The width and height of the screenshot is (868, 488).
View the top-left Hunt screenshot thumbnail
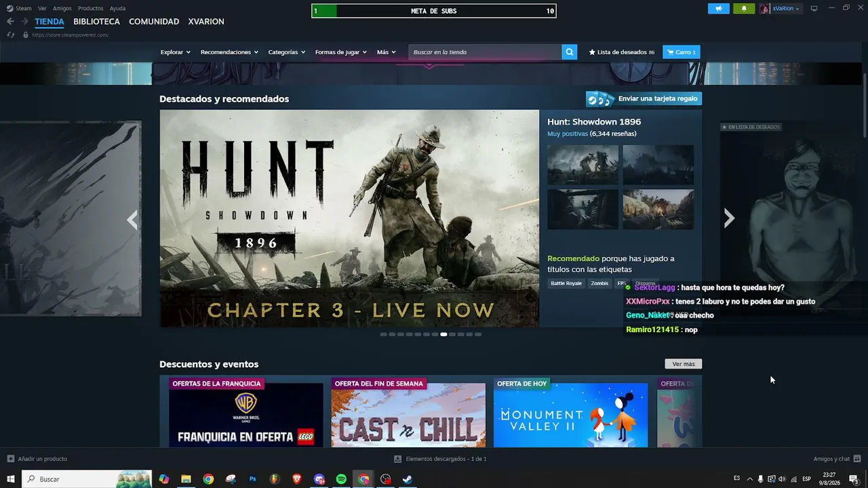583,165
